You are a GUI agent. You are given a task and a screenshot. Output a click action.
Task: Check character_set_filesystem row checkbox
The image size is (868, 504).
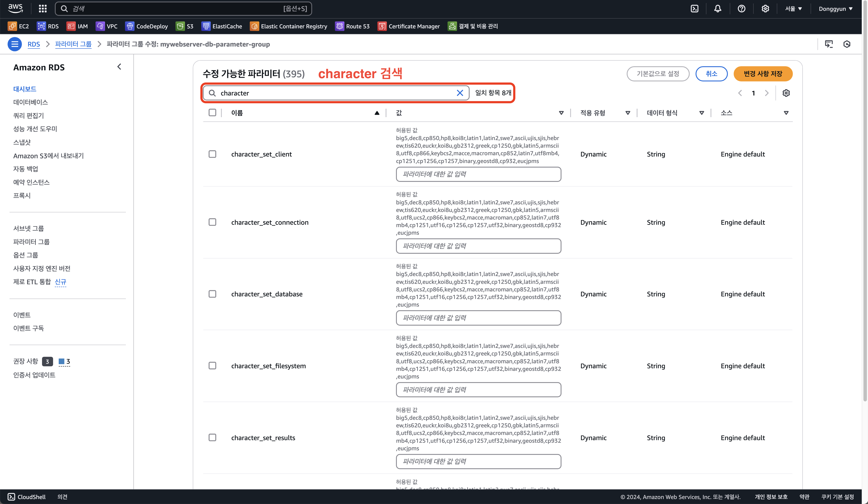(x=213, y=366)
